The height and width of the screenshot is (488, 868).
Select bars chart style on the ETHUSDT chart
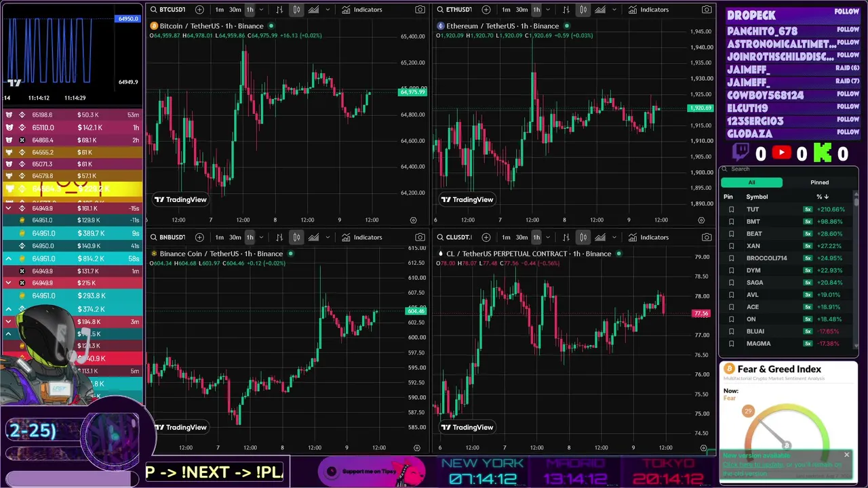pyautogui.click(x=566, y=9)
